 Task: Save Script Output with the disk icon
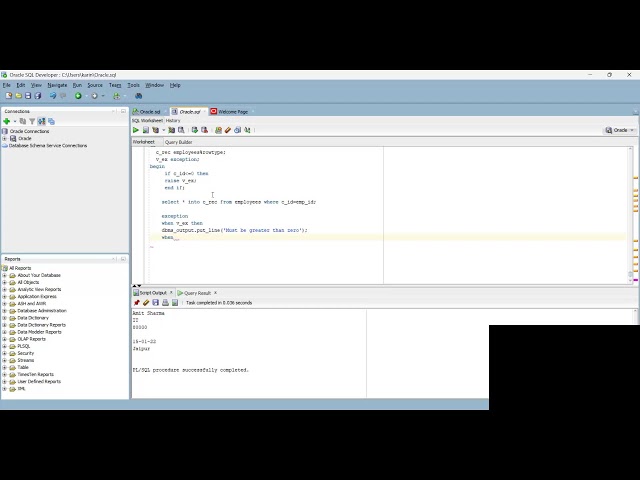156,302
